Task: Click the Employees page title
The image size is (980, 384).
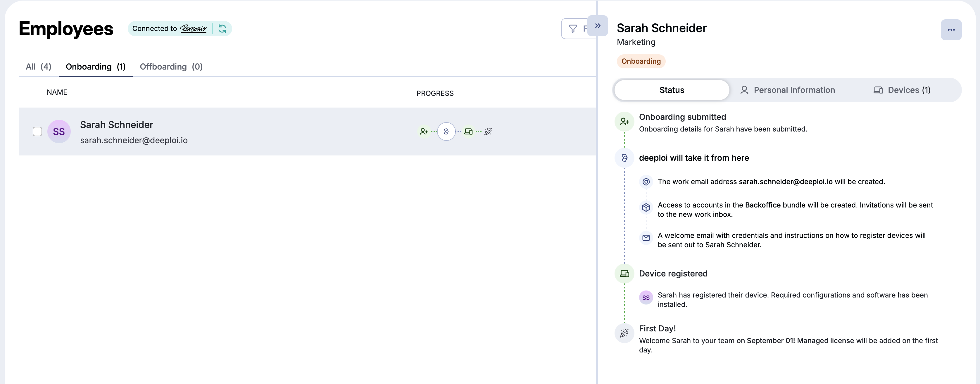Action: click(66, 29)
